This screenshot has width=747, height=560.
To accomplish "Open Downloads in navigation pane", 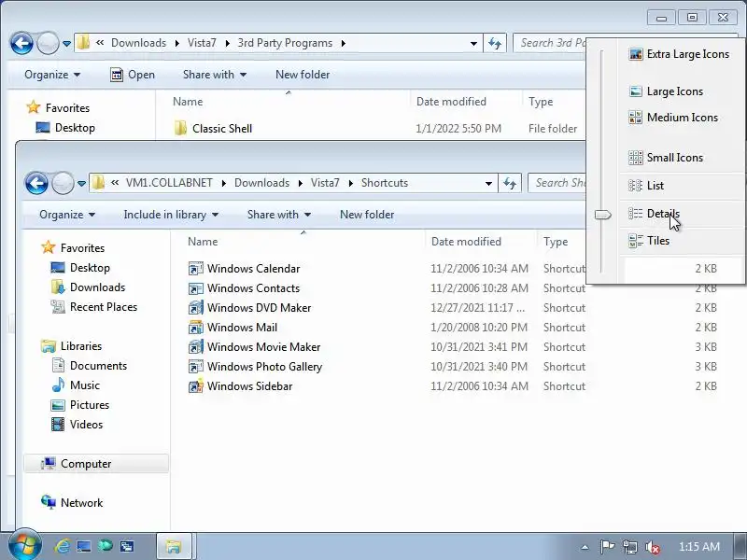I will [x=88, y=287].
